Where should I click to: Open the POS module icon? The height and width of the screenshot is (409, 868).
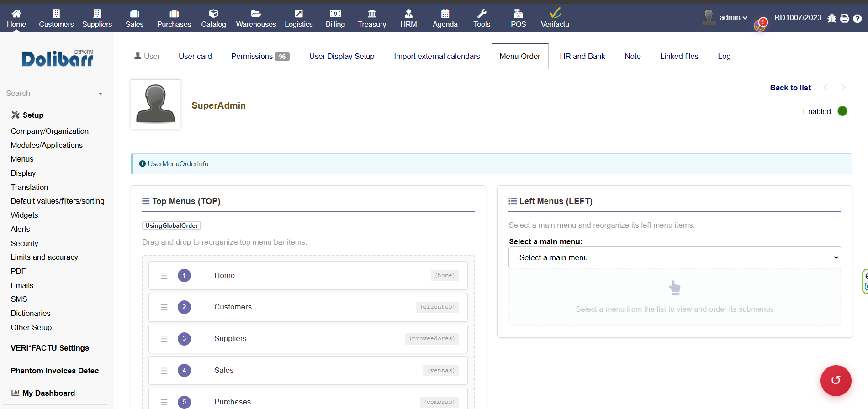tap(518, 14)
